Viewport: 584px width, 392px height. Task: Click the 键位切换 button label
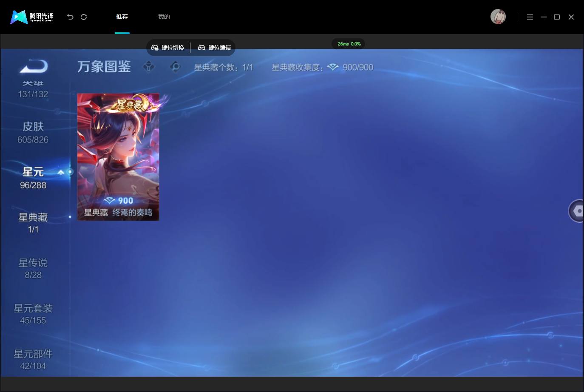tap(173, 48)
